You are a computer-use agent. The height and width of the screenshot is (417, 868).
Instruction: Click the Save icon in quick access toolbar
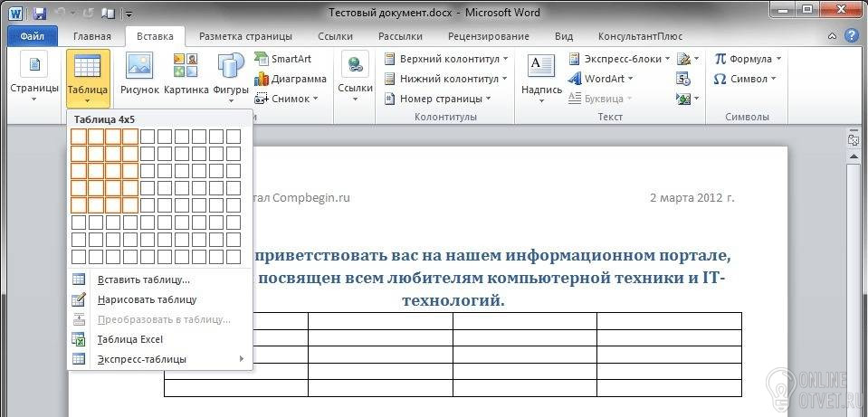40,12
